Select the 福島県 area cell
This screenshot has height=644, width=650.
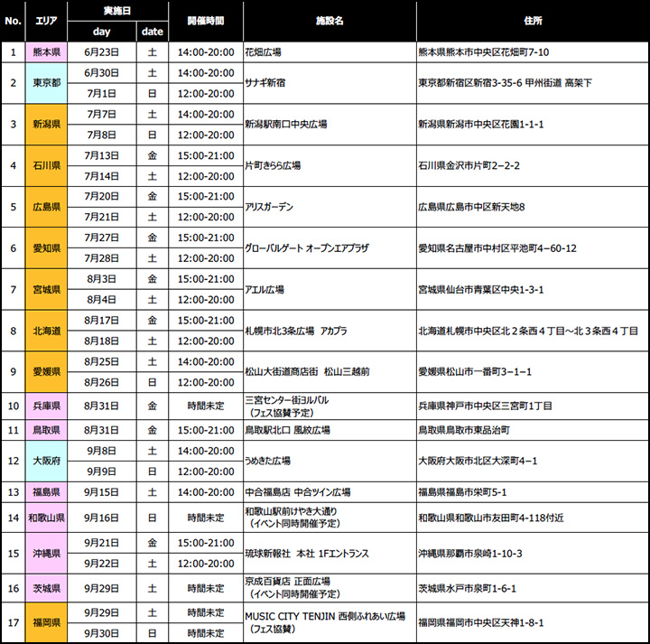46,492
